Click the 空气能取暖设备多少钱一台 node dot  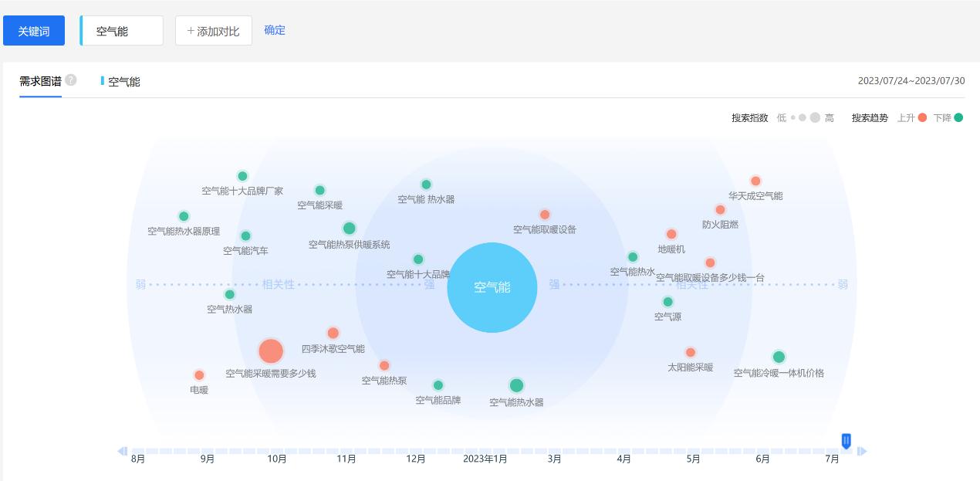710,263
